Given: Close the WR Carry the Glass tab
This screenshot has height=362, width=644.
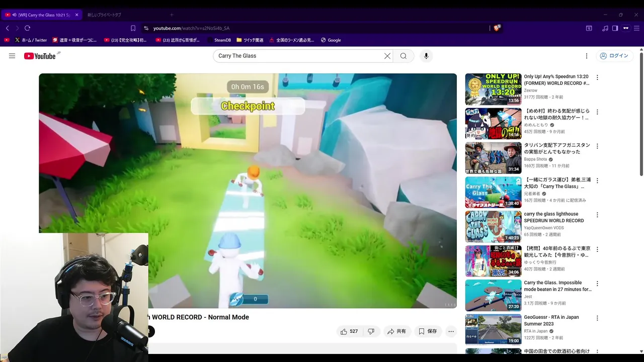Looking at the screenshot, I should [x=76, y=15].
